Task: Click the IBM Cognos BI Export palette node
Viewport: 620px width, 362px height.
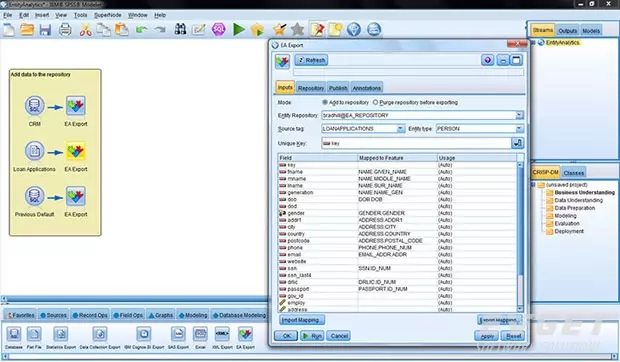Action: (x=144, y=334)
